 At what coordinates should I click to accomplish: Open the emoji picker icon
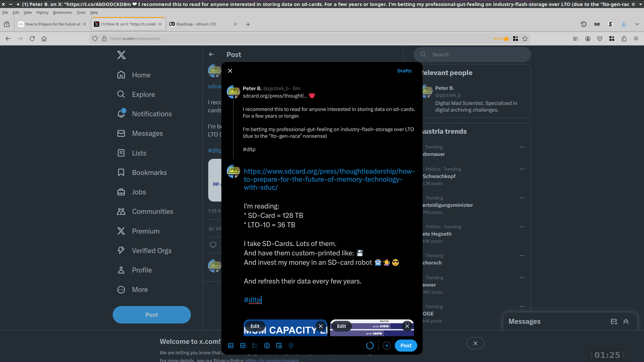267,346
